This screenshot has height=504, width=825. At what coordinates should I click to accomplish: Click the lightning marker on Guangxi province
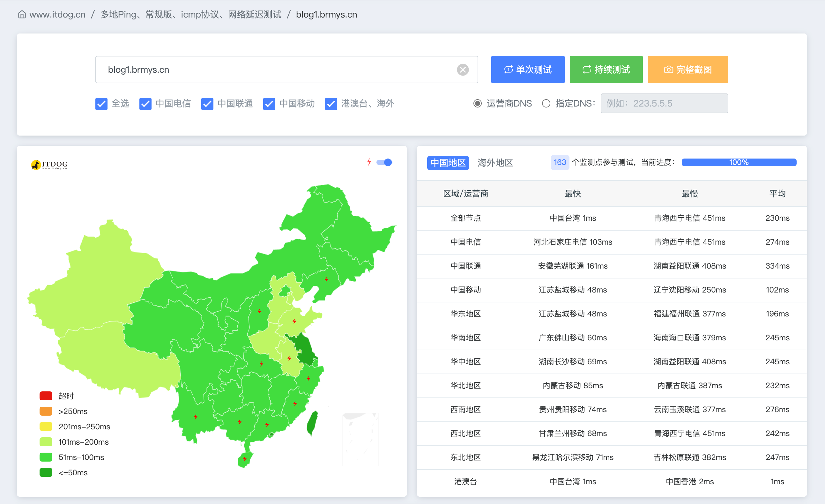(239, 422)
